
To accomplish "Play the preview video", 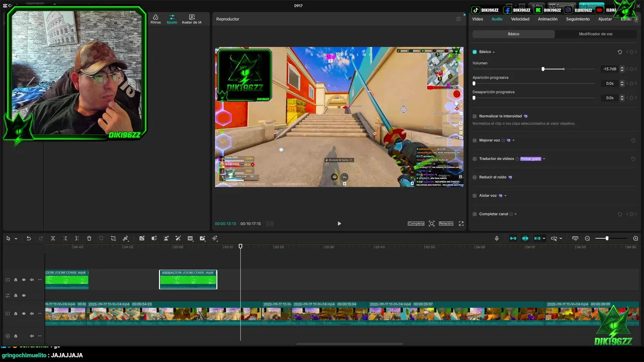I will [x=339, y=224].
